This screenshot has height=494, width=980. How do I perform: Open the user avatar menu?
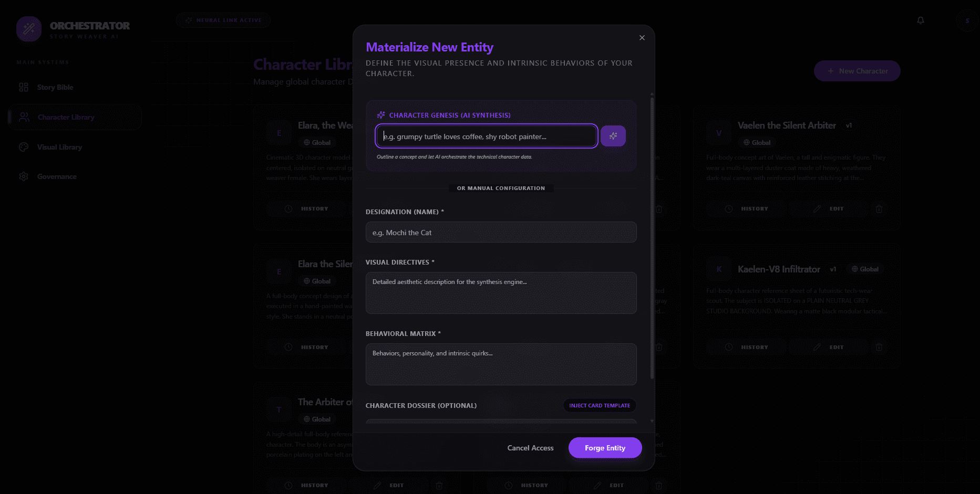967,21
